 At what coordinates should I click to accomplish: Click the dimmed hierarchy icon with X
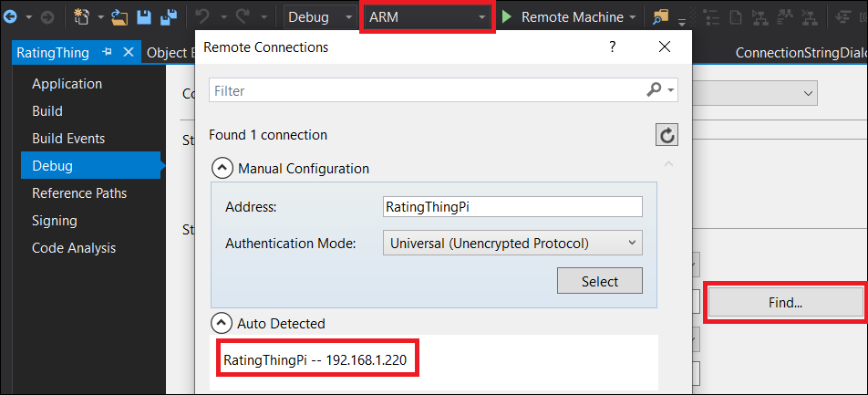(x=810, y=17)
